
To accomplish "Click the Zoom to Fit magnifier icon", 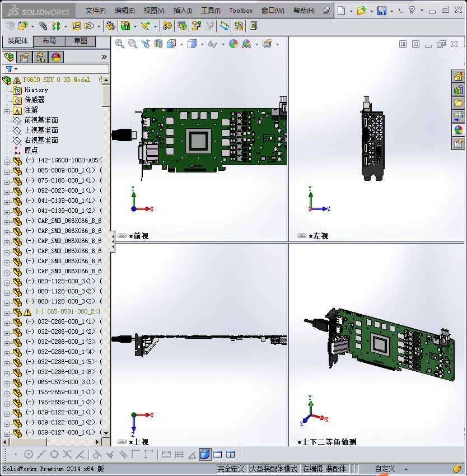I will click(x=120, y=44).
